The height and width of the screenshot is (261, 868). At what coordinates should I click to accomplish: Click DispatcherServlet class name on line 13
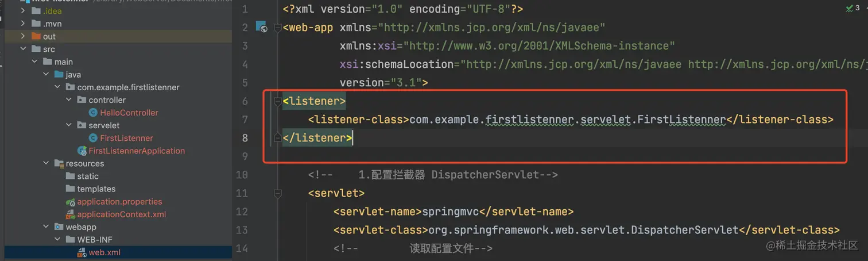click(684, 230)
